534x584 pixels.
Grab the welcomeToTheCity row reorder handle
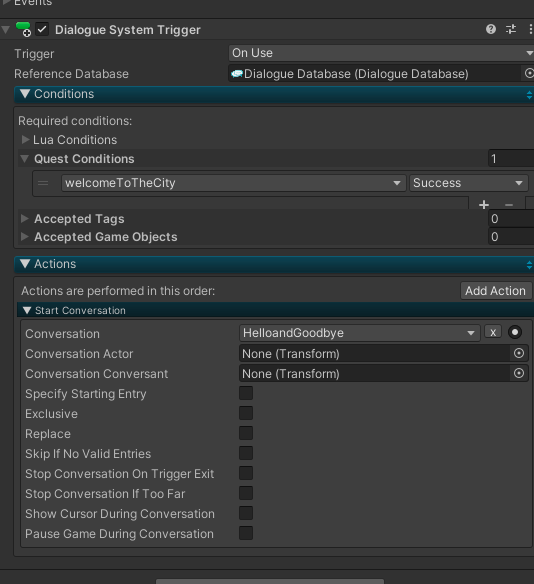point(43,183)
